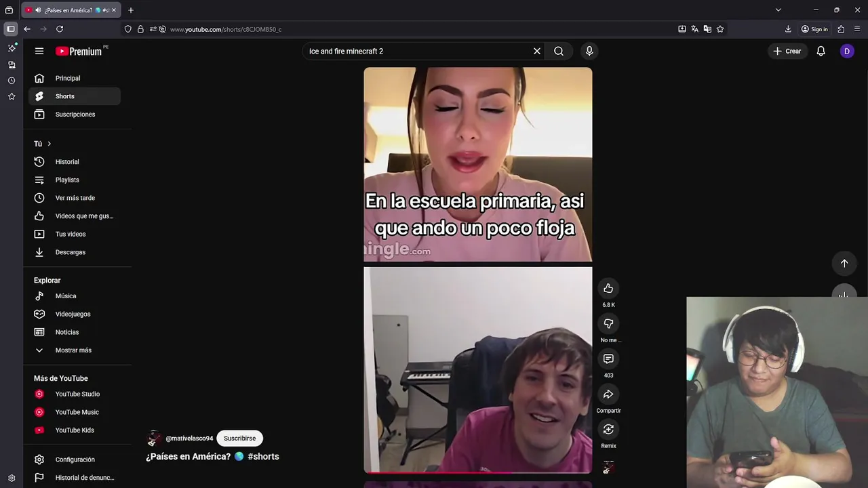The image size is (868, 488).
Task: Remix this short
Action: [608, 430]
